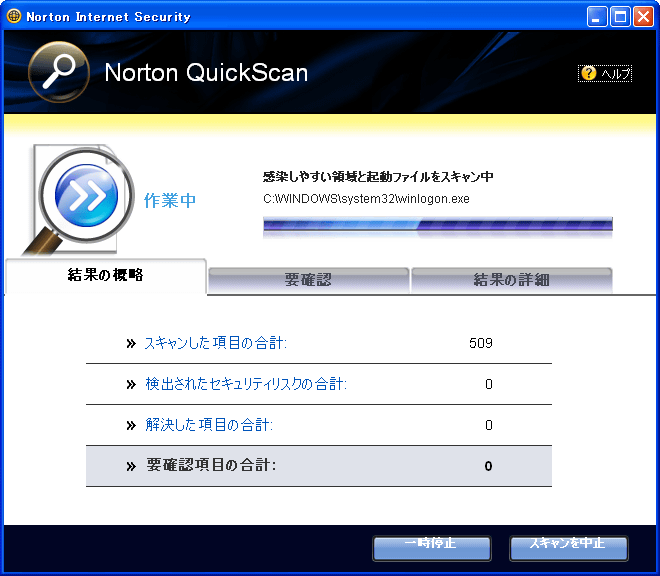Screen dimensions: 660x576
Task: Click the winlogon.exe file path text
Action: click(366, 199)
